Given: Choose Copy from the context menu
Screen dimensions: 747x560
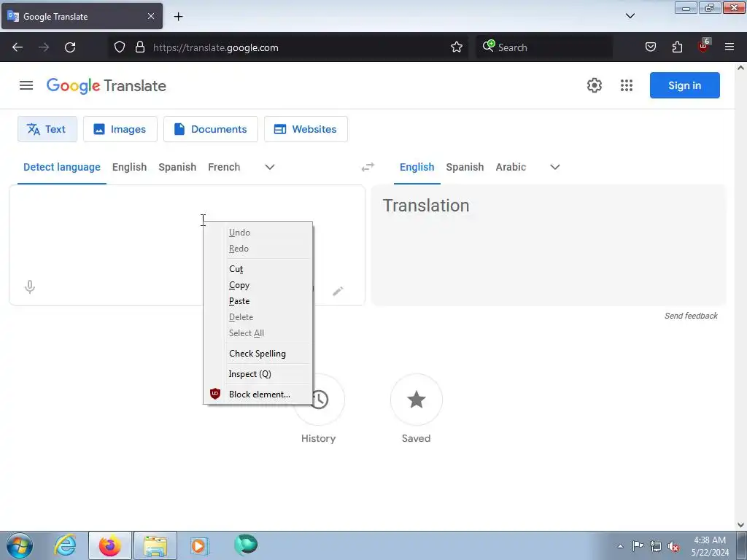Looking at the screenshot, I should 258,285.
